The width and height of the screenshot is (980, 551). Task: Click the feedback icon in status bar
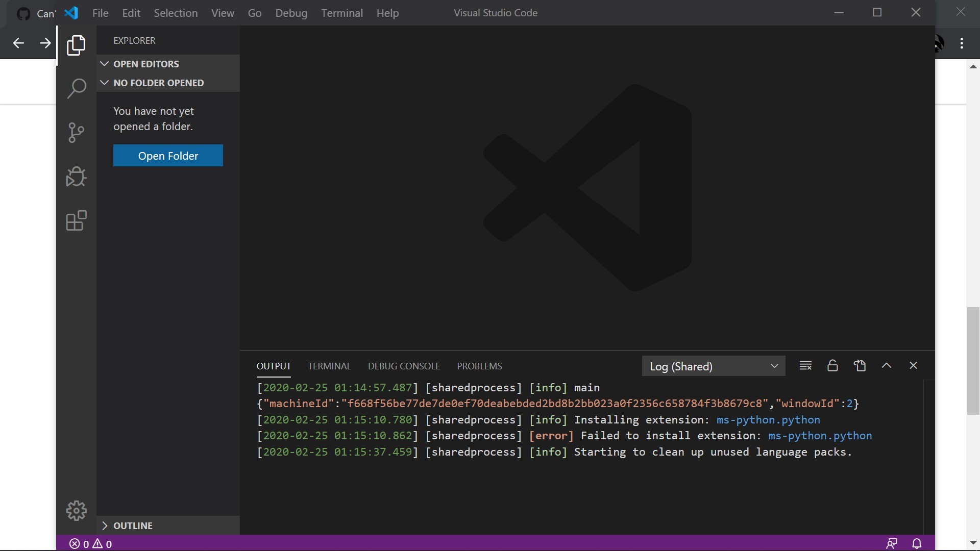coord(892,543)
